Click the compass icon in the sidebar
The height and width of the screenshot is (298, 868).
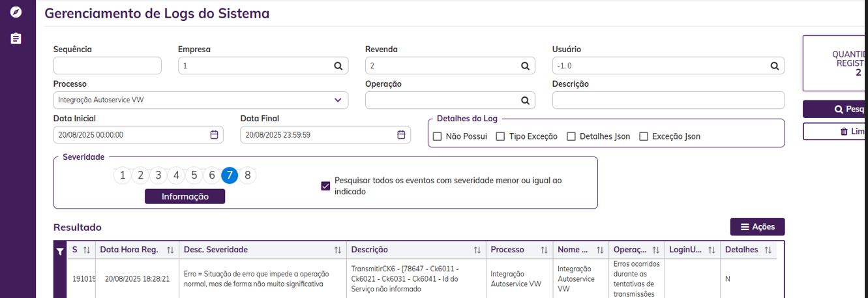pyautogui.click(x=16, y=12)
